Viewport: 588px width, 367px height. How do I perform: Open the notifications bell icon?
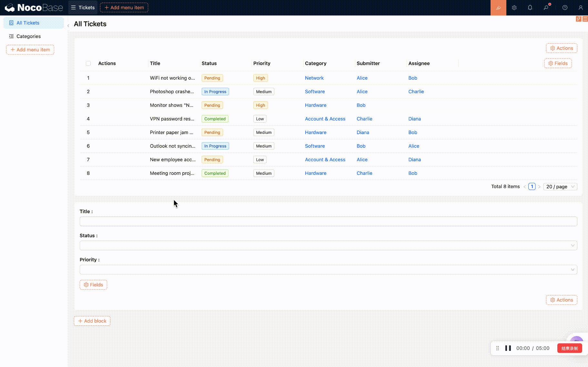pos(530,8)
